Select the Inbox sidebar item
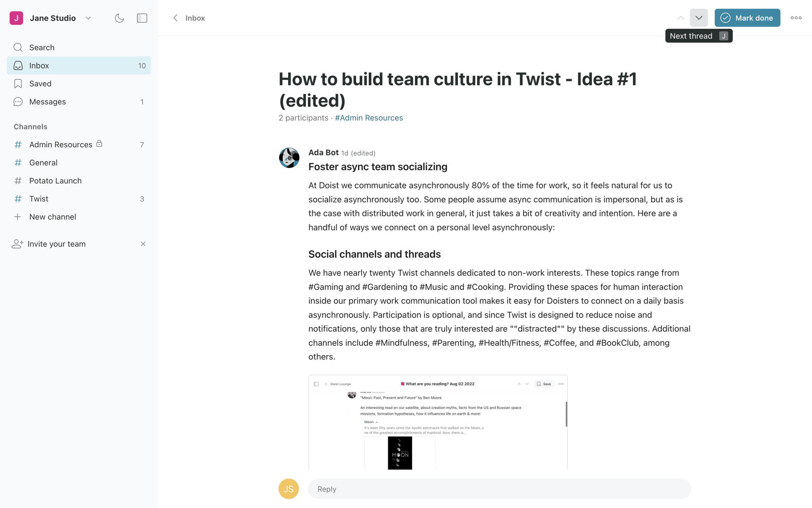 79,66
